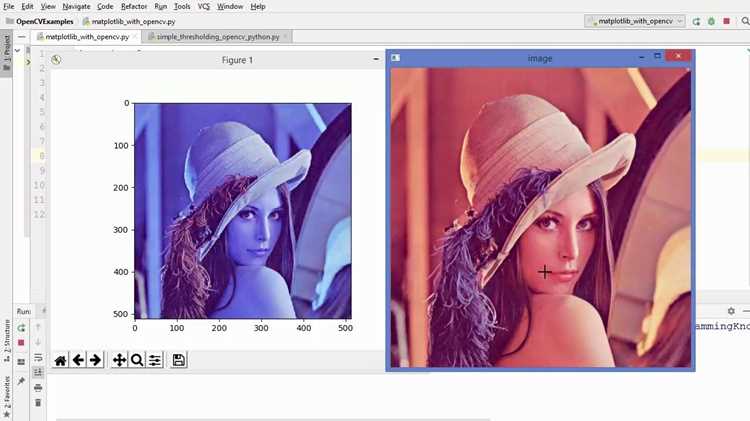Image resolution: width=750 pixels, height=421 pixels.
Task: Open the Code menu
Action: [x=105, y=7]
